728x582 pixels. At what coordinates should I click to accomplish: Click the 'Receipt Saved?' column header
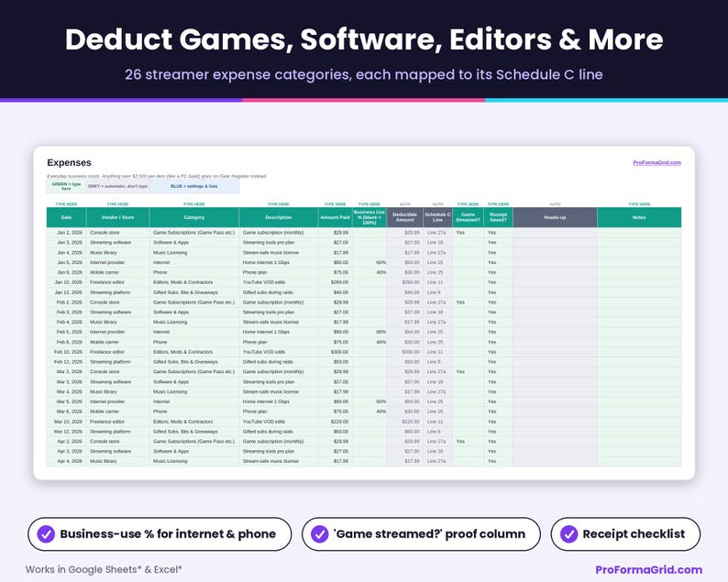click(x=498, y=217)
